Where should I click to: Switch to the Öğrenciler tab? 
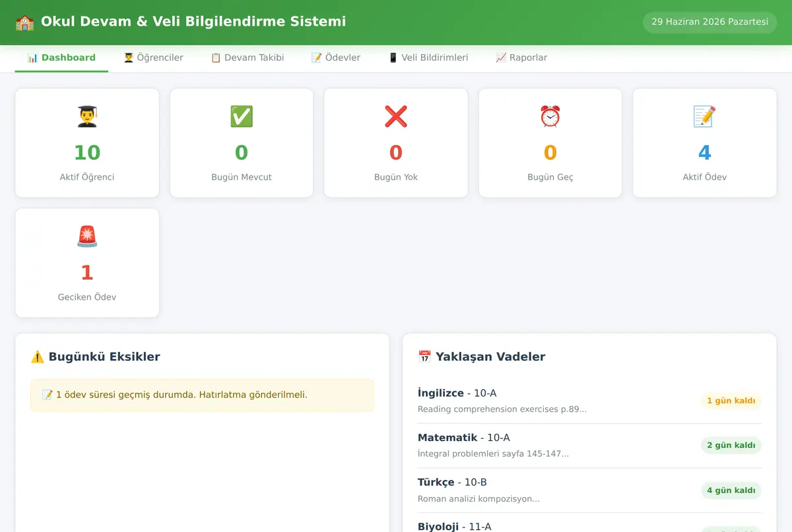pos(153,58)
